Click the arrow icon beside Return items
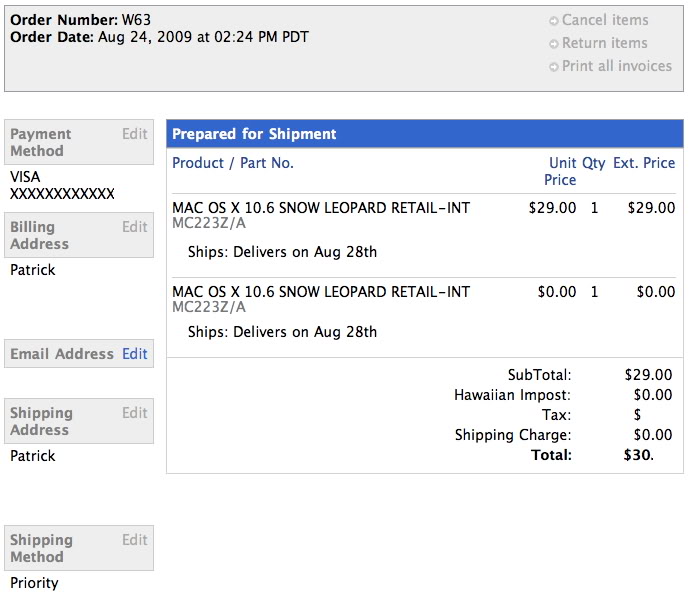 click(554, 44)
